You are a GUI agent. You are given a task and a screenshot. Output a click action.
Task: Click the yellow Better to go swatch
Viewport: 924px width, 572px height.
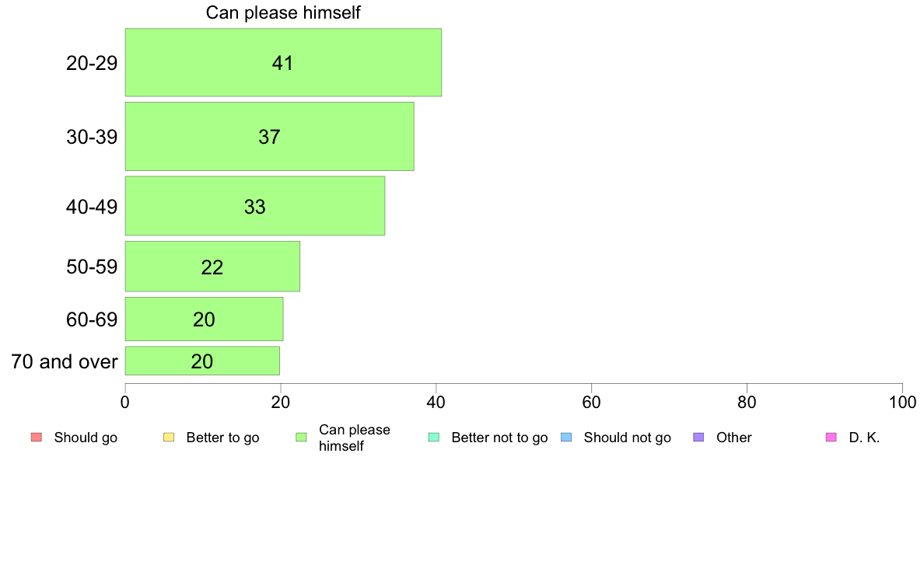[169, 437]
